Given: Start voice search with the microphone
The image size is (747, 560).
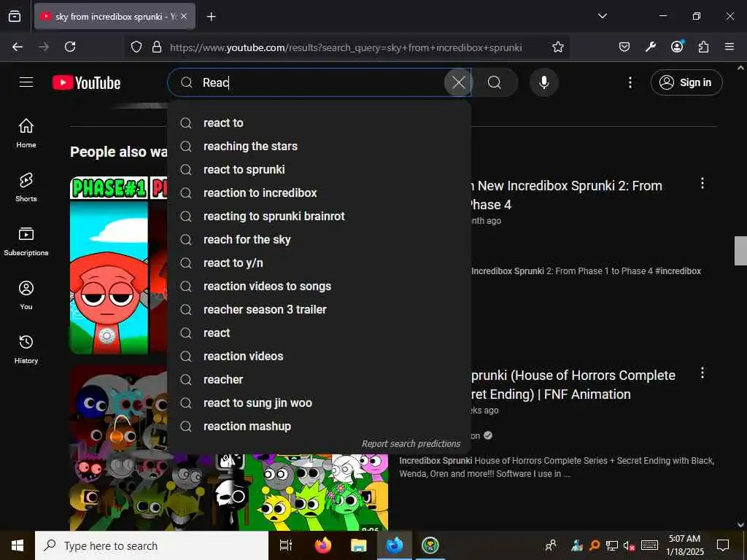Looking at the screenshot, I should point(544,82).
